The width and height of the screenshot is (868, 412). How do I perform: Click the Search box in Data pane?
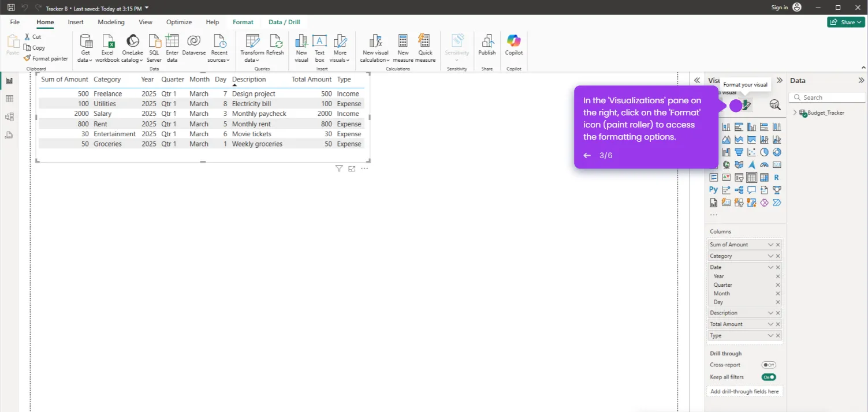pos(827,98)
